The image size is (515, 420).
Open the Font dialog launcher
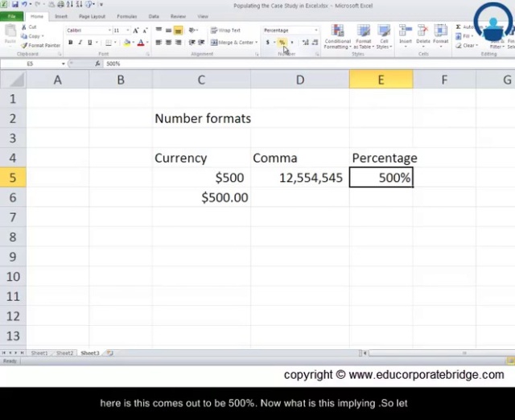coord(147,54)
